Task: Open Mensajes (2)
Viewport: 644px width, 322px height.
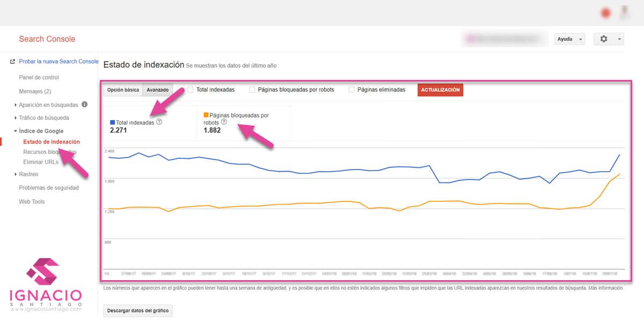Action: click(x=35, y=91)
